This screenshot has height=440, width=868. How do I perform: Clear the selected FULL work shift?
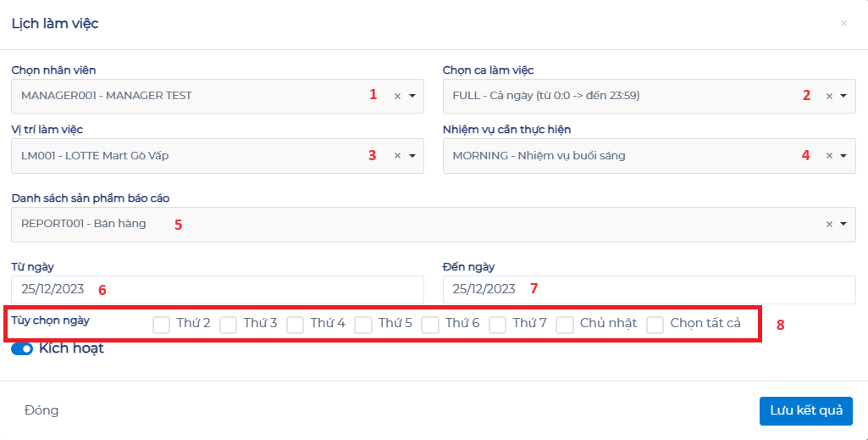pyautogui.click(x=829, y=96)
